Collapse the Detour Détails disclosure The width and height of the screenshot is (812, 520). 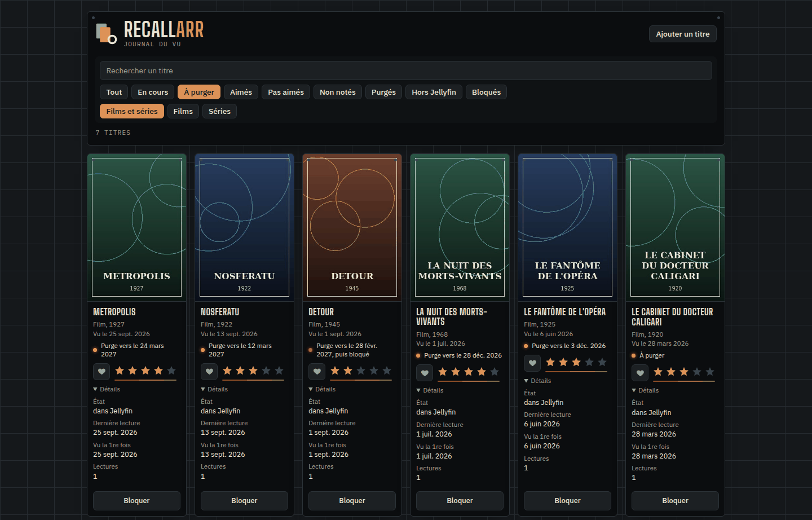coord(322,389)
